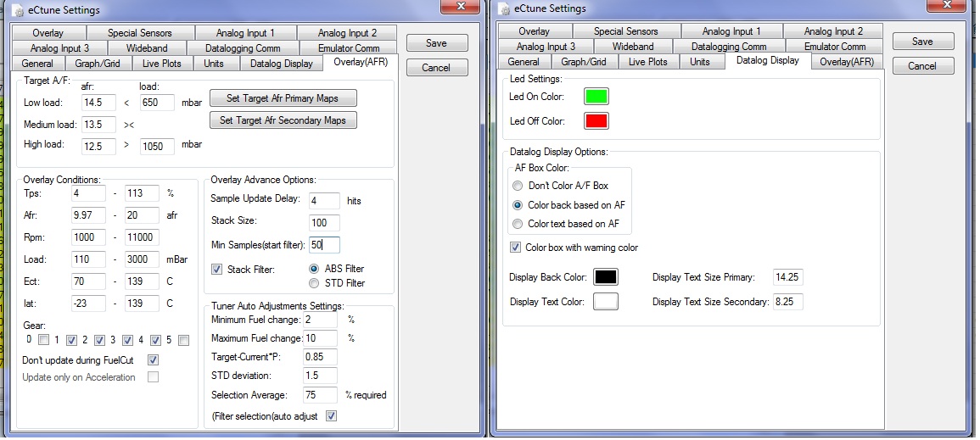Image resolution: width=980 pixels, height=440 pixels.
Task: Open Overlay tab in left window
Action: click(x=48, y=32)
